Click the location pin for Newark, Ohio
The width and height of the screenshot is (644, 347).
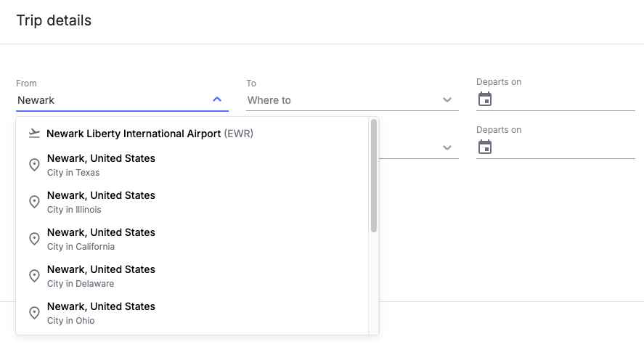coord(34,313)
